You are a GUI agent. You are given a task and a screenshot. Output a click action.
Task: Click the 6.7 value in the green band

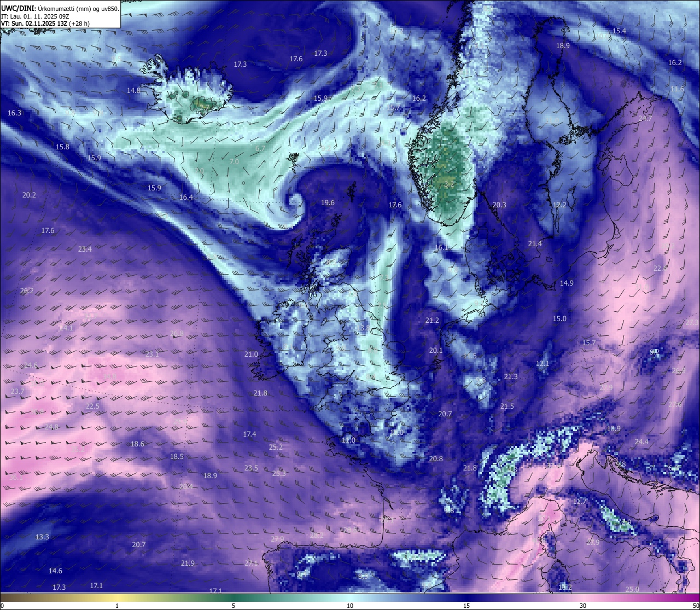260,148
